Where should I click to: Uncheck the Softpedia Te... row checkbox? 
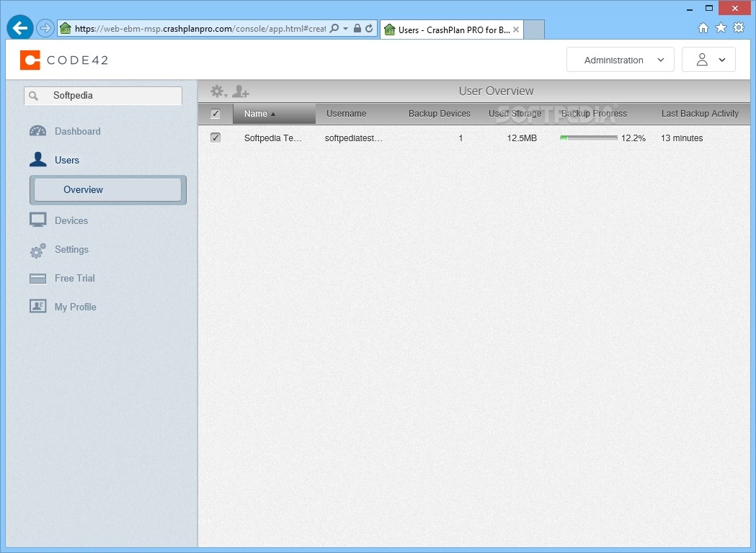point(215,138)
